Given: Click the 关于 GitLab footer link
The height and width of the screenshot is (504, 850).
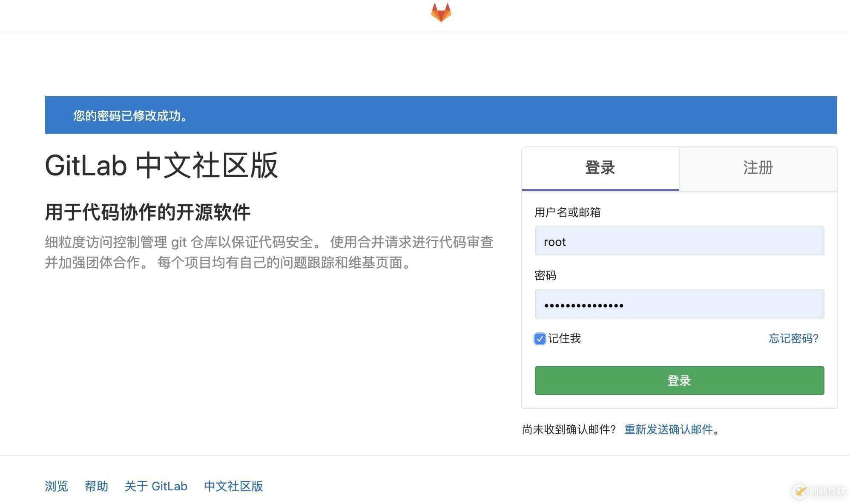Looking at the screenshot, I should [156, 486].
